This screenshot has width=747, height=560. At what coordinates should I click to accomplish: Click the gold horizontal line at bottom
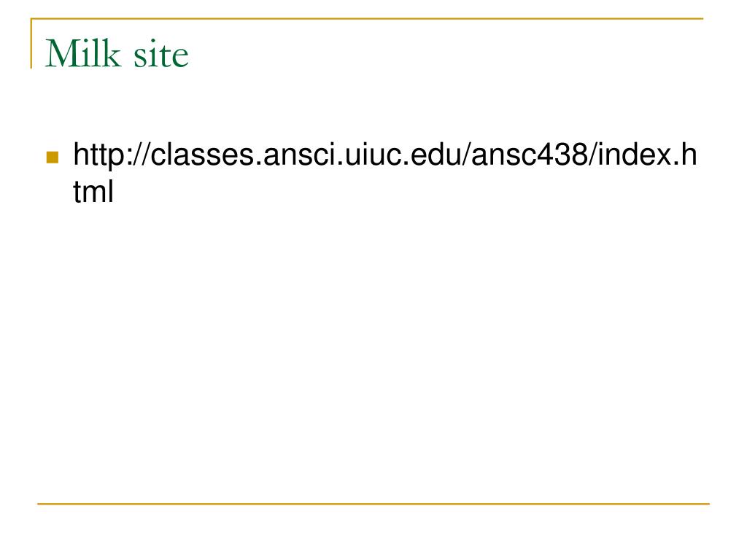pos(373,503)
